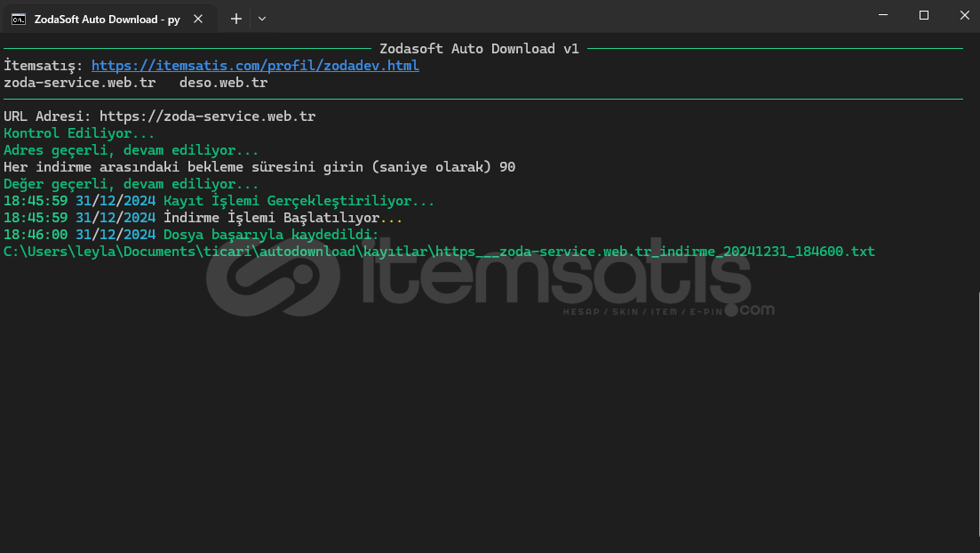Viewport: 980px width, 553px height.
Task: Expand the new tab profile dropdown
Action: coord(262,19)
